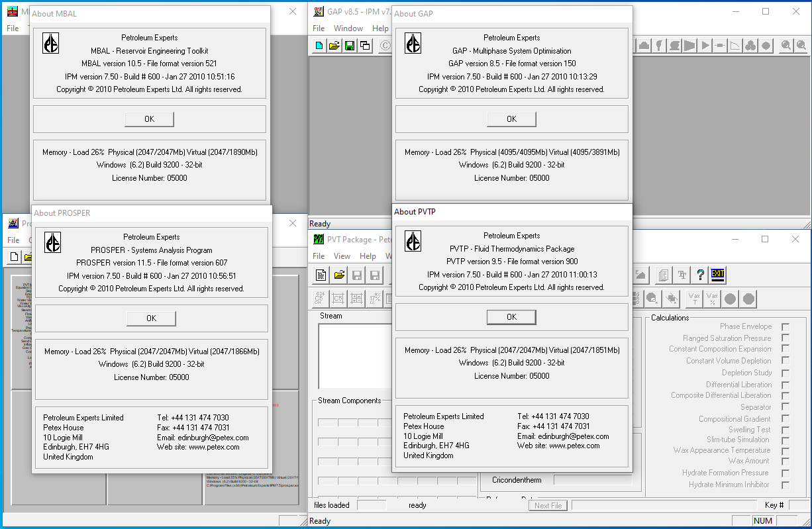Click the Petroleum Experts logo in About PVTP
This screenshot has width=812, height=529.
[x=413, y=241]
